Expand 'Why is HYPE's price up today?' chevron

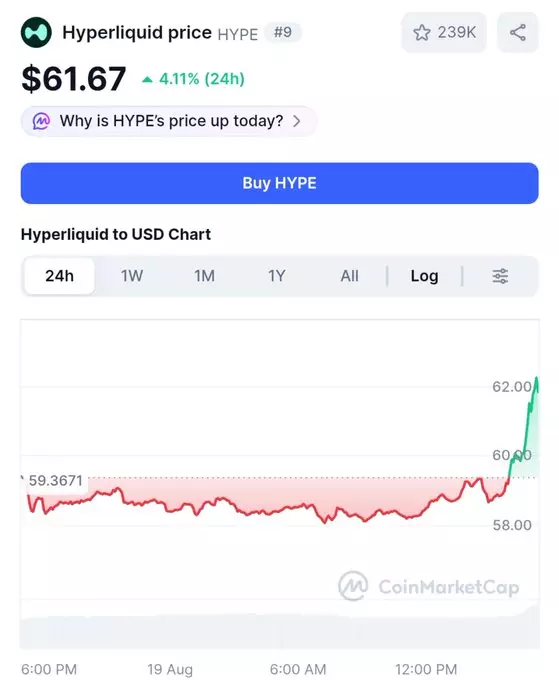tap(297, 121)
